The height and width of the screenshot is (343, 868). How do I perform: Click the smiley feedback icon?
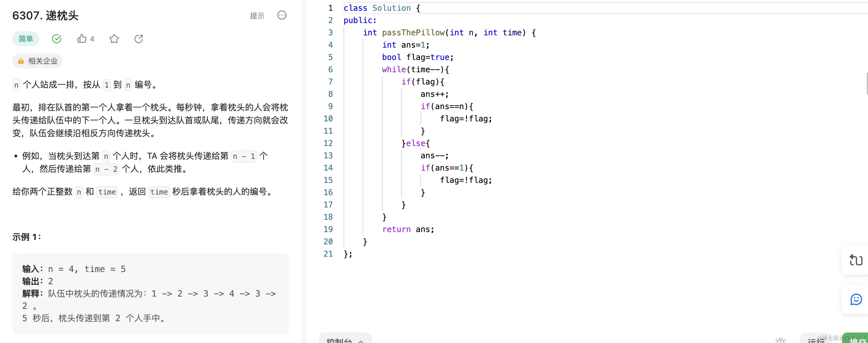856,299
